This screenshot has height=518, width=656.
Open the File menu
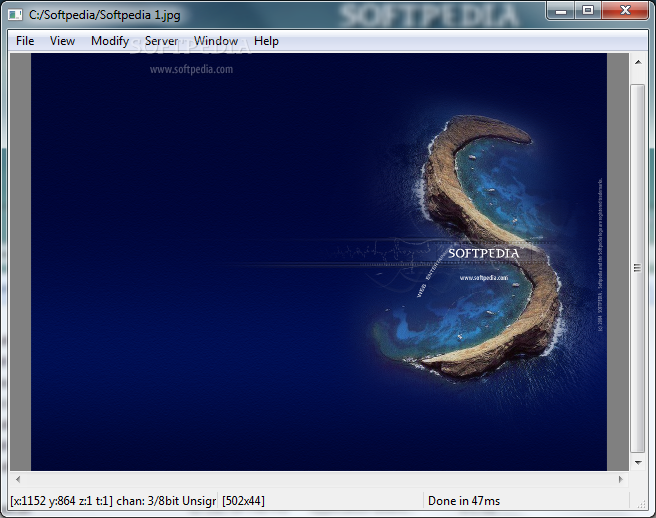pyautogui.click(x=25, y=41)
